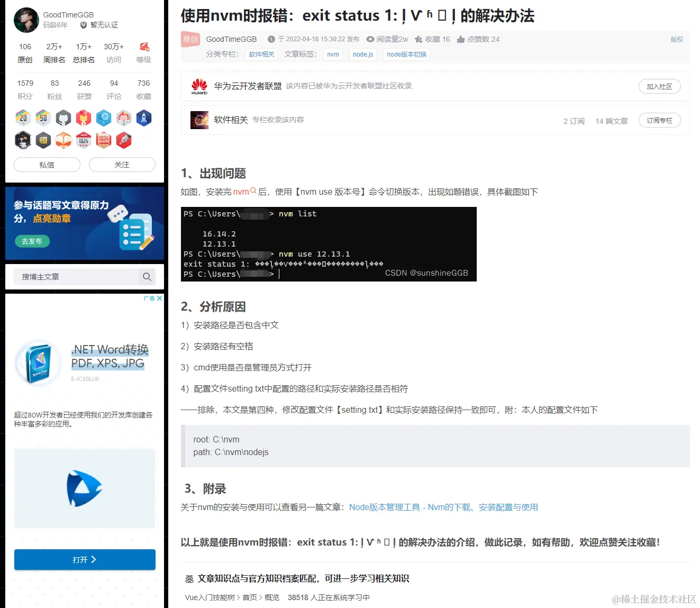The width and height of the screenshot is (700, 608).
Task: Click the star 收藏 icon in header
Action: coord(419,39)
